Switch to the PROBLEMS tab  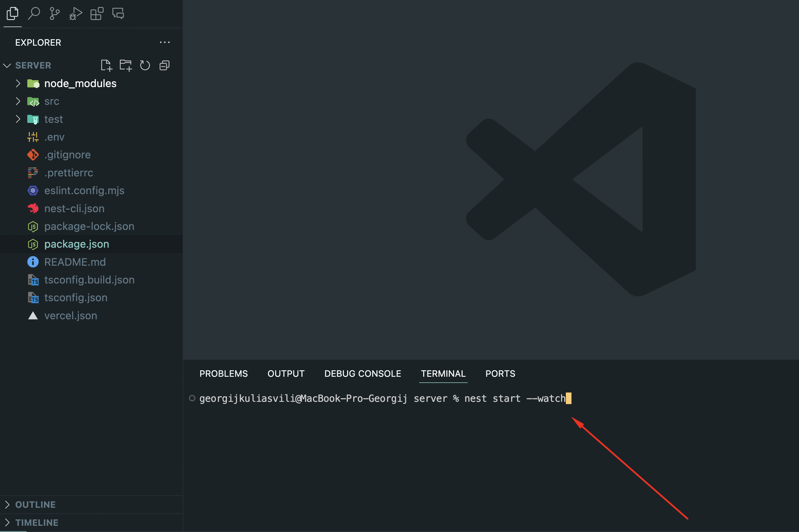(224, 374)
